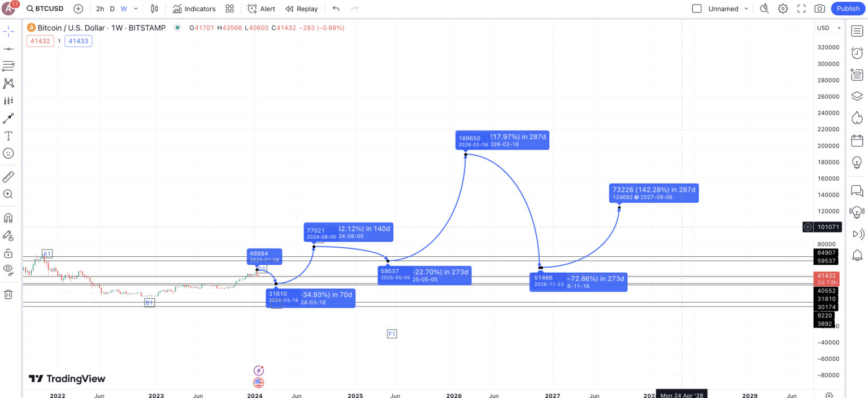Open the Indicators dialog
This screenshot has width=868, height=398.
[x=194, y=8]
